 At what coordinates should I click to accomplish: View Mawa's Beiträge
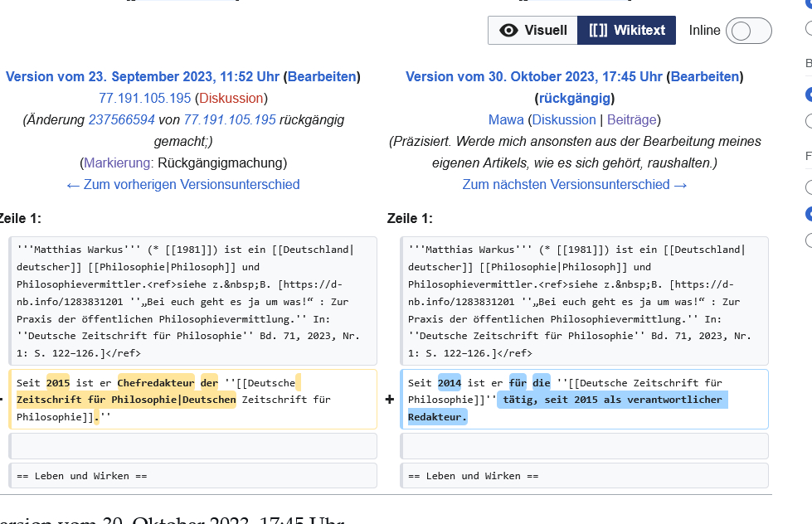(x=631, y=119)
